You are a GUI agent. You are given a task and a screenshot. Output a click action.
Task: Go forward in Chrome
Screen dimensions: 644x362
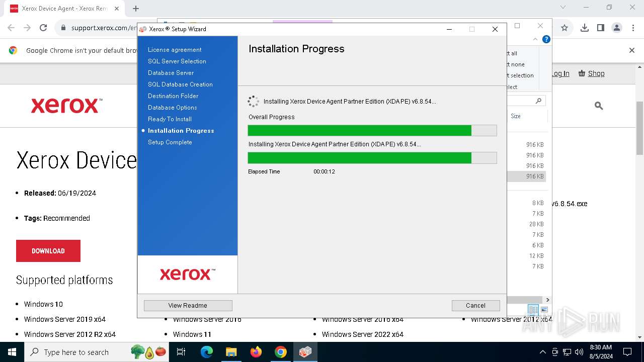tap(27, 28)
